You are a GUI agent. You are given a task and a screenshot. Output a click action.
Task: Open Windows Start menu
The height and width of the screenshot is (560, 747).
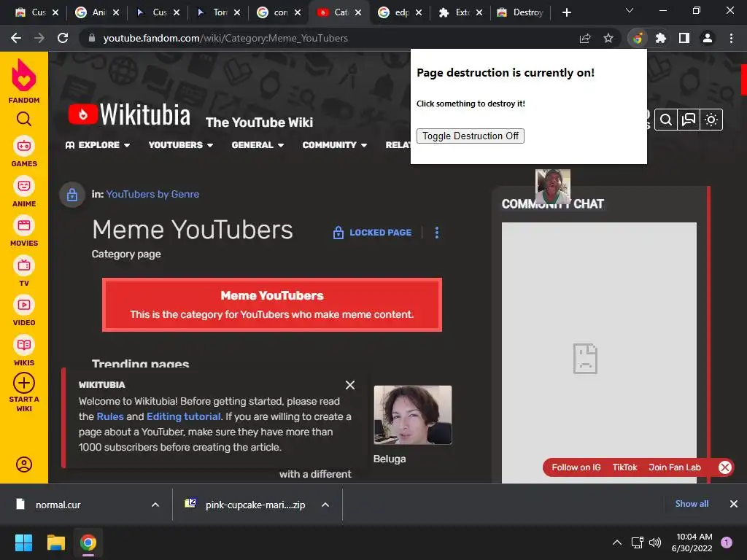coord(23,542)
